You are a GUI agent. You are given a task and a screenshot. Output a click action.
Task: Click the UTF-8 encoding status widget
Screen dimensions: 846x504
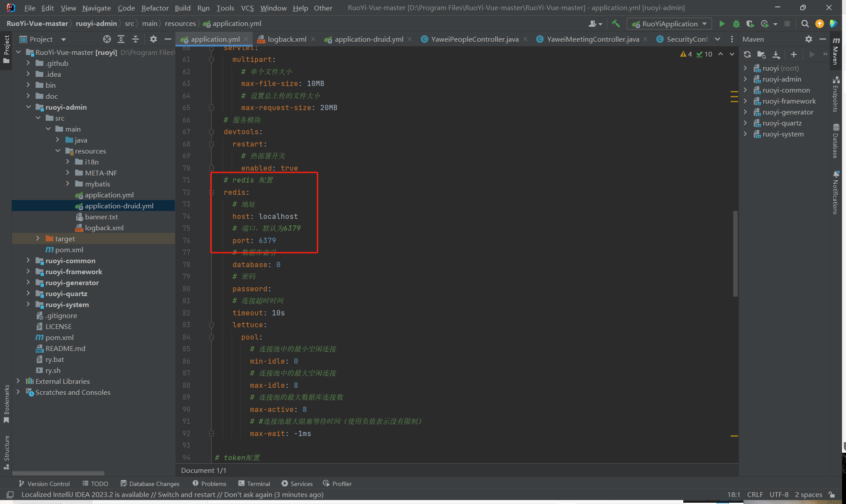[778, 494]
